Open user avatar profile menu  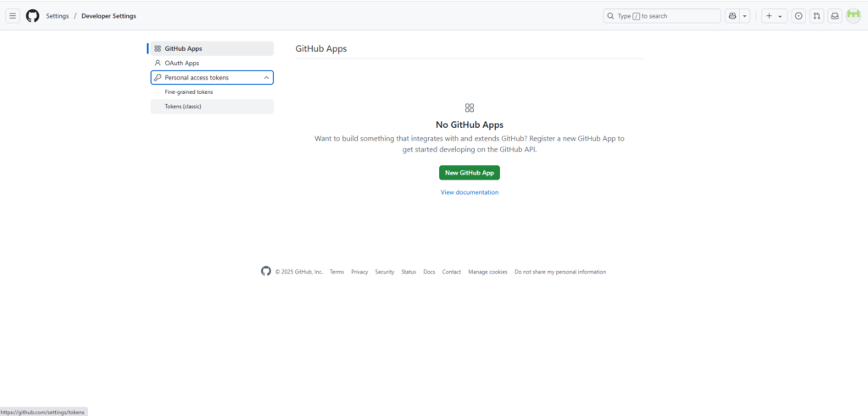coord(854,16)
